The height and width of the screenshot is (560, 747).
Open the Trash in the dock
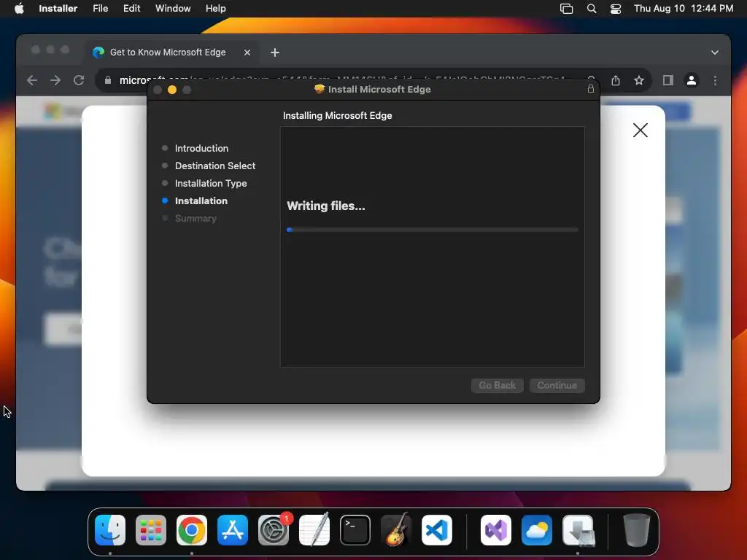636,530
